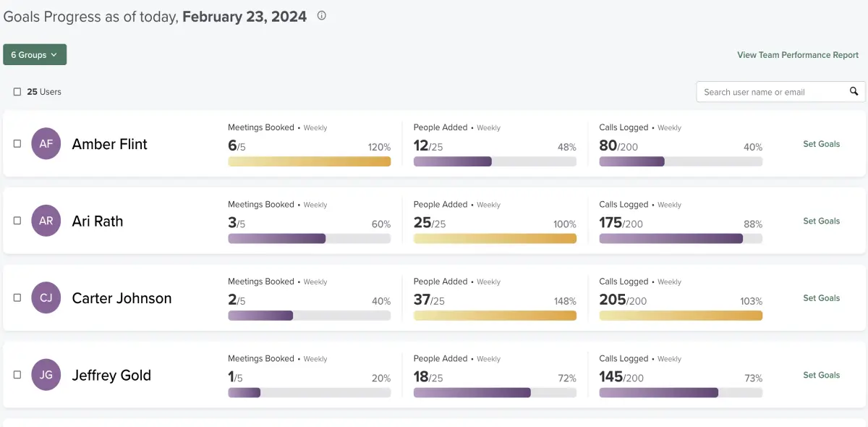The height and width of the screenshot is (427, 868).
Task: Check the box beside Jeffrey Gold
Action: pyautogui.click(x=17, y=375)
